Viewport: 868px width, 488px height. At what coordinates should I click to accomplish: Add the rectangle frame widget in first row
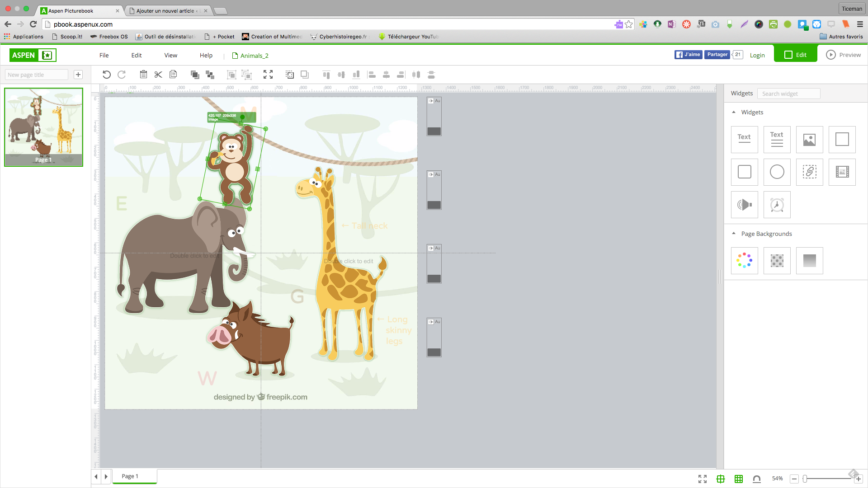(x=842, y=140)
